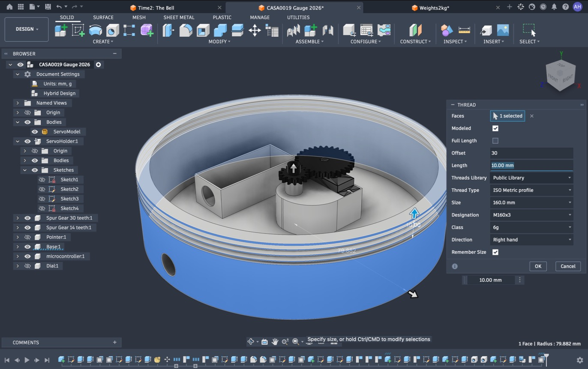Open the Measure tool in Inspect
The image size is (588, 369).
tap(464, 30)
